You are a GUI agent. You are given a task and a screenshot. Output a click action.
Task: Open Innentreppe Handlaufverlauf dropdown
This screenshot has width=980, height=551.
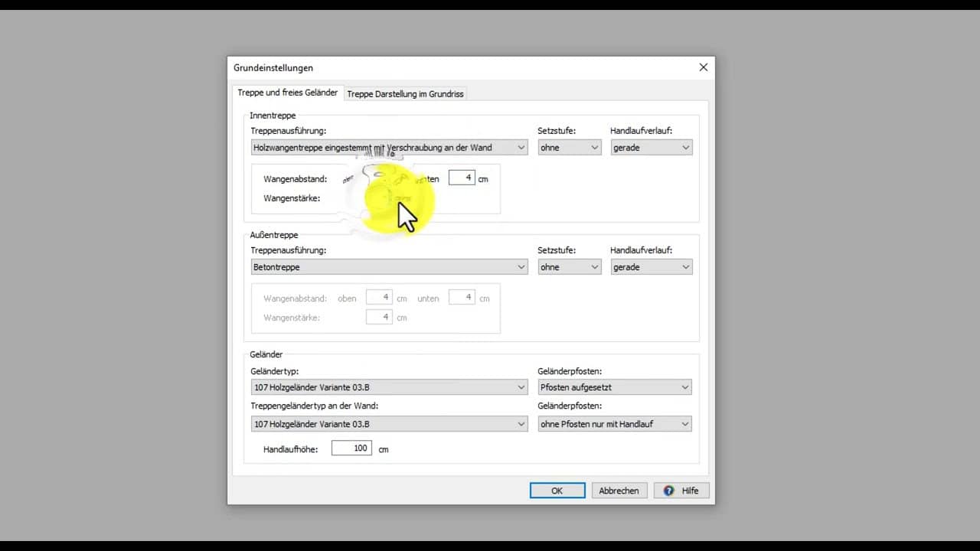click(x=651, y=148)
